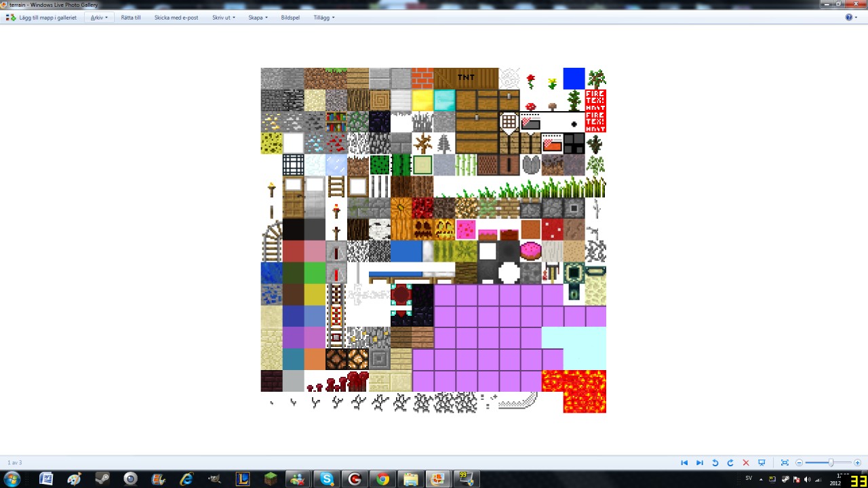
Task: Open the Arkiv dropdown menu
Action: click(x=98, y=18)
